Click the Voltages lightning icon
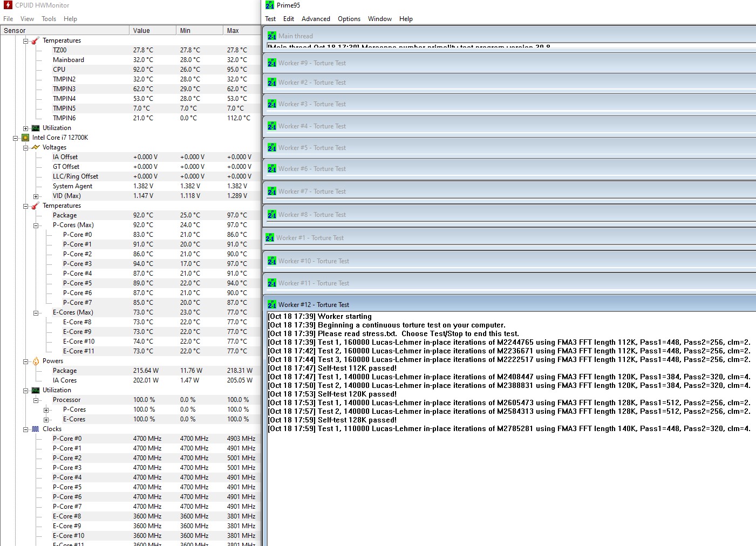 click(x=36, y=147)
